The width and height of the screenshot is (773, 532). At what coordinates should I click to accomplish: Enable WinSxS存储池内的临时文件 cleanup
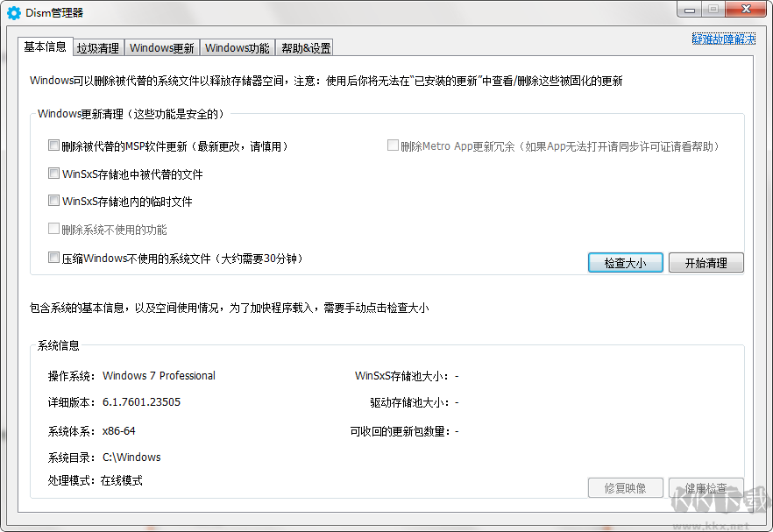tap(53, 202)
